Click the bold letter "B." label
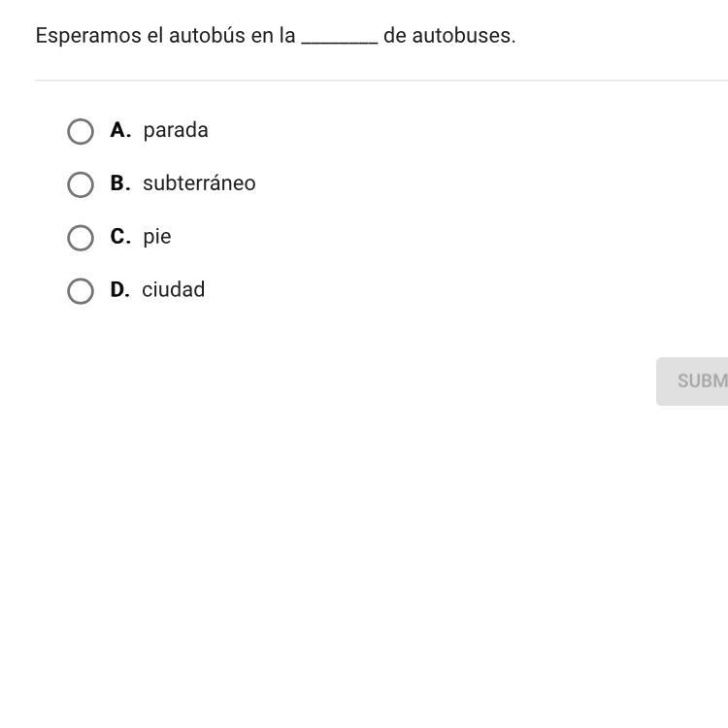Screen dimensions: 728x728 [120, 183]
